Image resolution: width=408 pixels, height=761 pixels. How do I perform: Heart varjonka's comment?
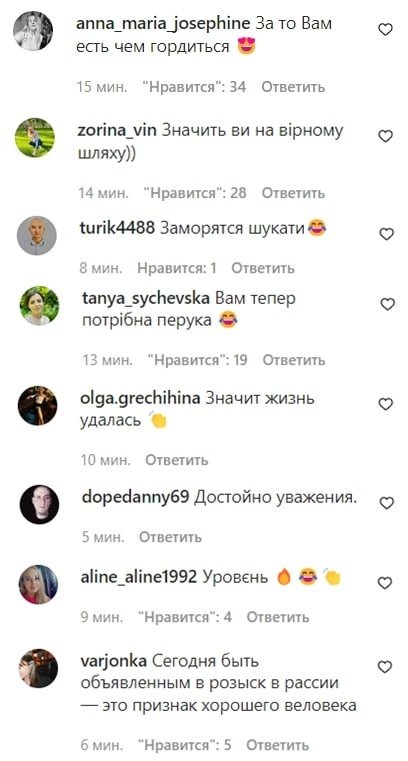(385, 667)
